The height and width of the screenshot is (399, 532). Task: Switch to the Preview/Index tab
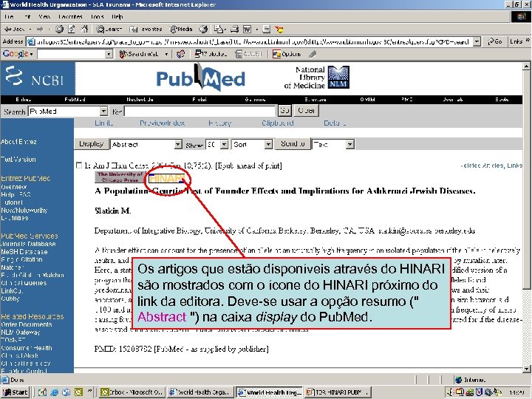tap(162, 123)
